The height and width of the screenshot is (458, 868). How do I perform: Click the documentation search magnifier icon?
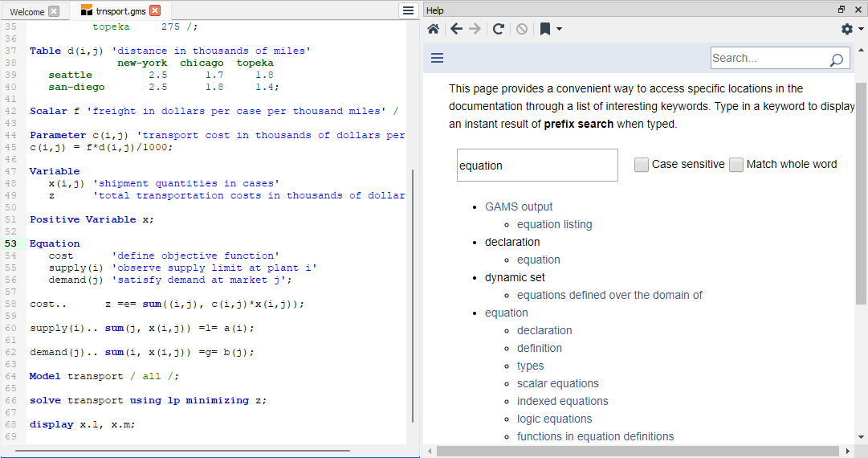836,59
